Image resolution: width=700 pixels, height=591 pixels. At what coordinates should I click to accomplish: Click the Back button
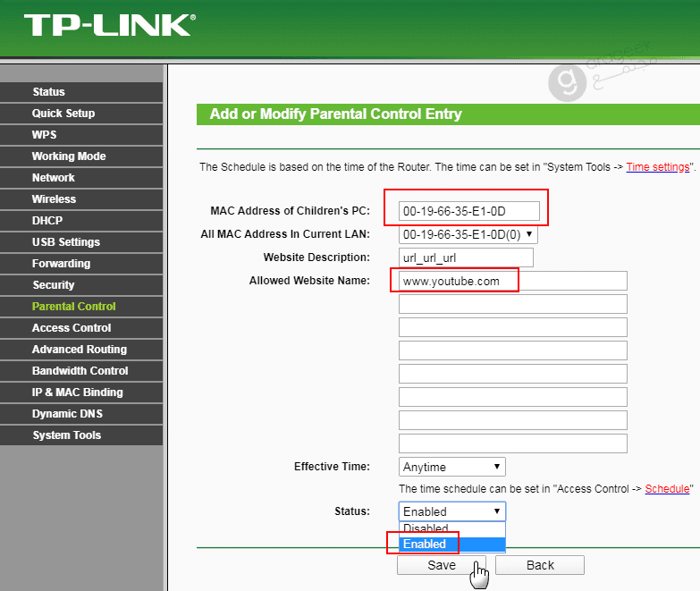point(539,565)
